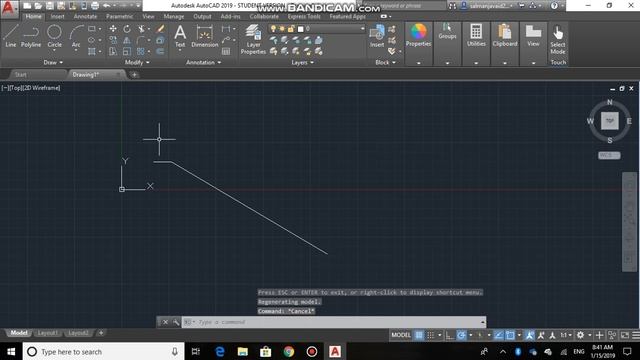Switch to the Manage ribbon tab
The height and width of the screenshot is (360, 640).
(x=173, y=16)
